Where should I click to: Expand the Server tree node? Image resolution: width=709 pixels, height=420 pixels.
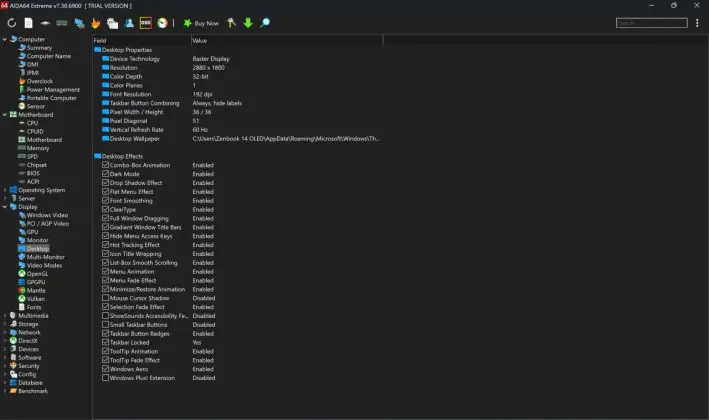point(5,198)
